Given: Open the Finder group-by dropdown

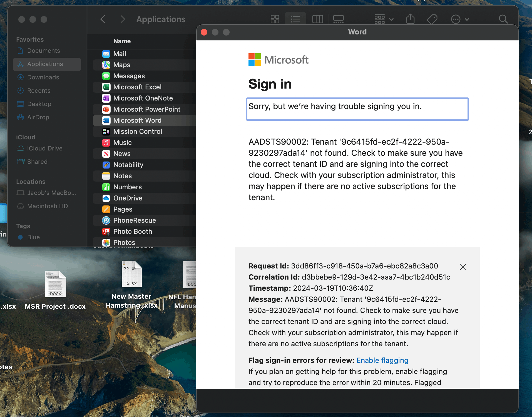Looking at the screenshot, I should tap(384, 19).
